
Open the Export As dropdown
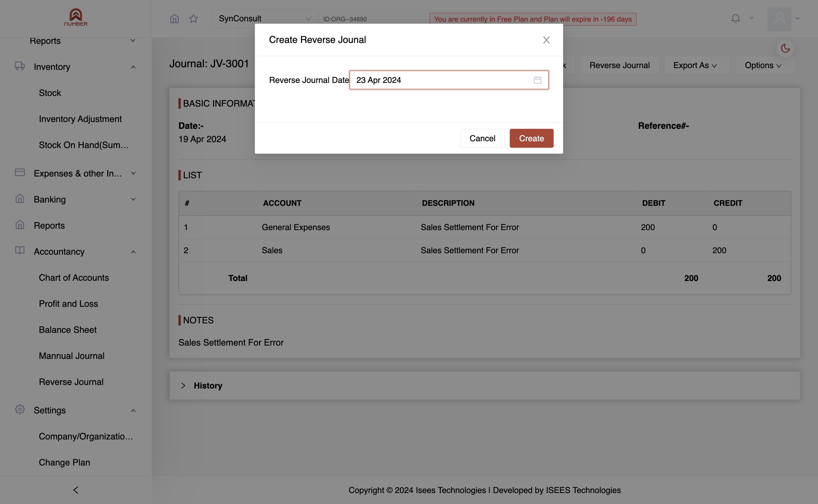(x=697, y=65)
